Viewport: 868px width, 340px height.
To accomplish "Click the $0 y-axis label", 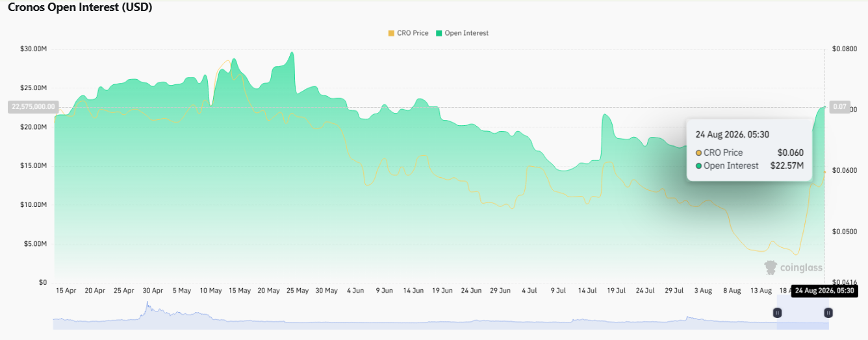I will point(42,283).
